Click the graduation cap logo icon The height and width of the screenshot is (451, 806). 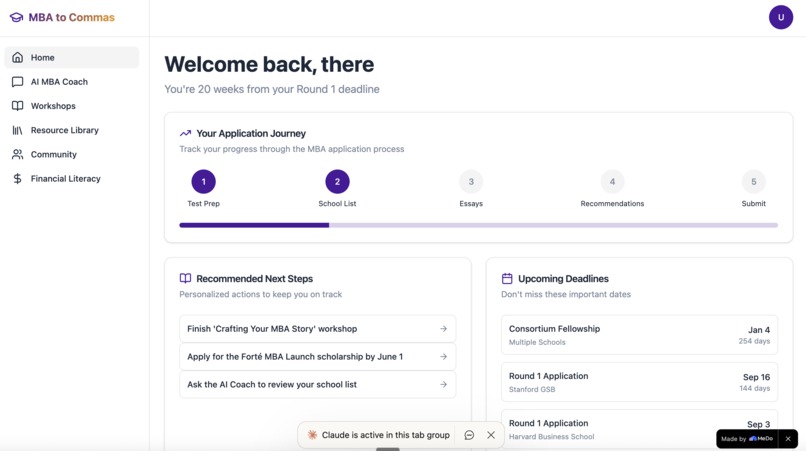coord(16,17)
